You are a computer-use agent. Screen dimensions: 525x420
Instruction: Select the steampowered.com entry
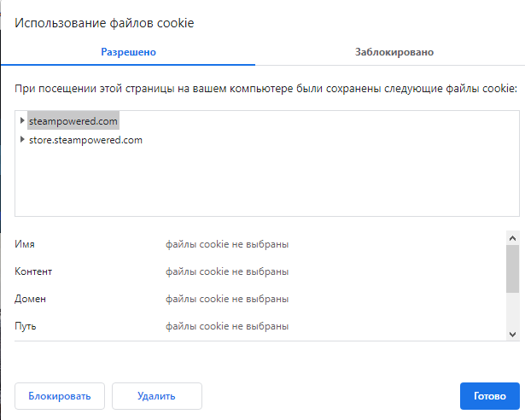point(73,121)
